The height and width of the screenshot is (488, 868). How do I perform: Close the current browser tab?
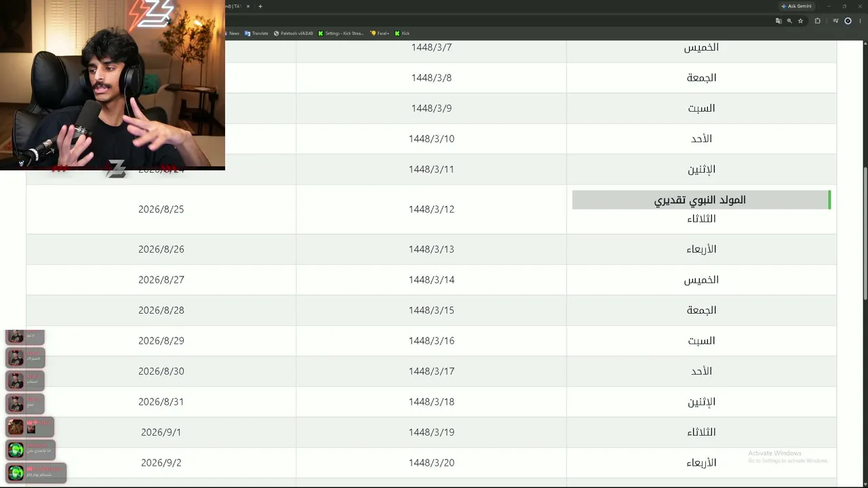(x=248, y=6)
